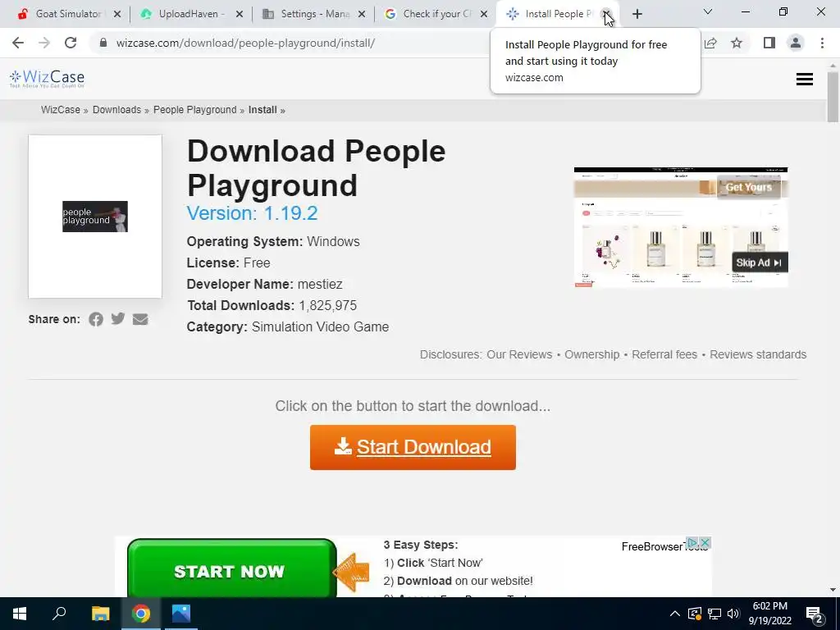
Task: Open File Explorer from the taskbar
Action: click(100, 614)
